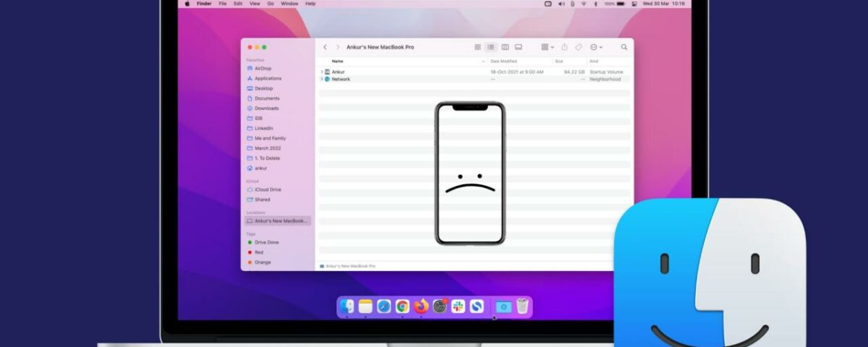
Task: Open the LinkedIn folder in sidebar
Action: tap(260, 128)
